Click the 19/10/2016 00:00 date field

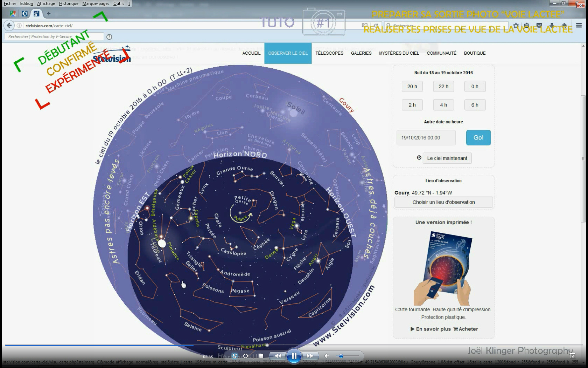[426, 138]
